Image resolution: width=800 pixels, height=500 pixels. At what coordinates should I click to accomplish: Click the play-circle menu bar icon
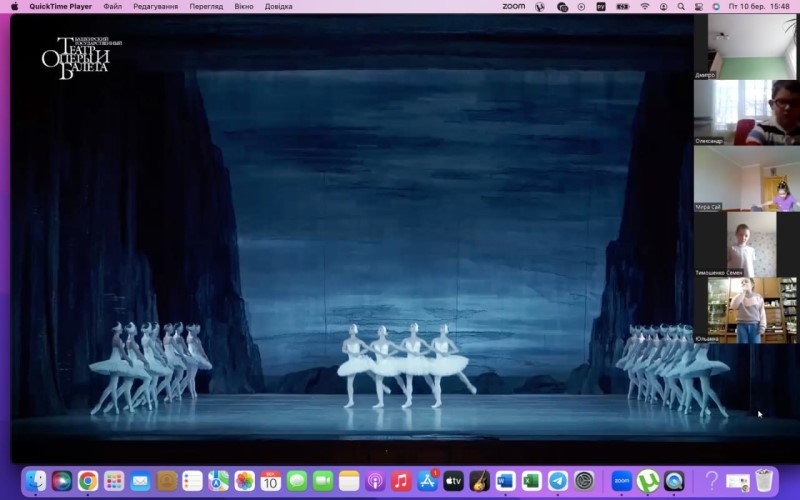click(x=581, y=7)
